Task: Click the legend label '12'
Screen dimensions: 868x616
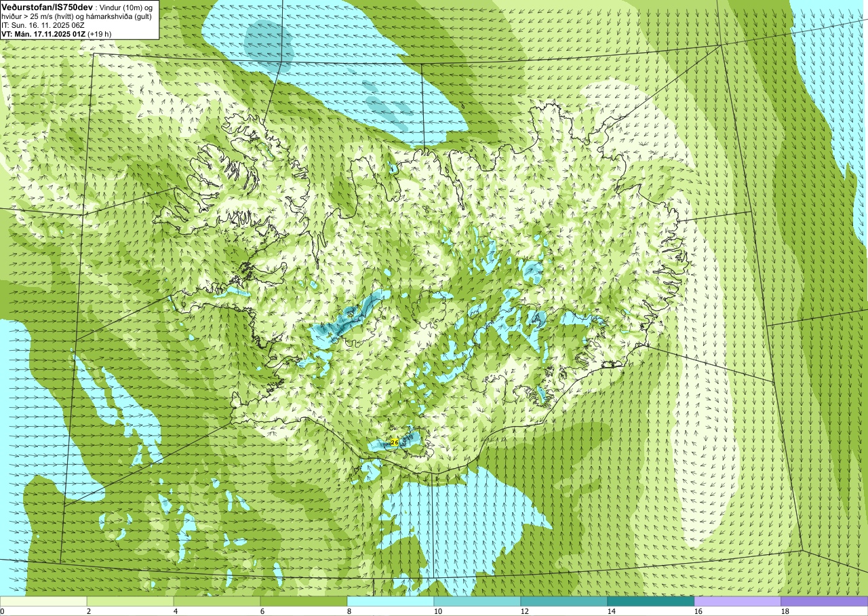Action: point(525,611)
